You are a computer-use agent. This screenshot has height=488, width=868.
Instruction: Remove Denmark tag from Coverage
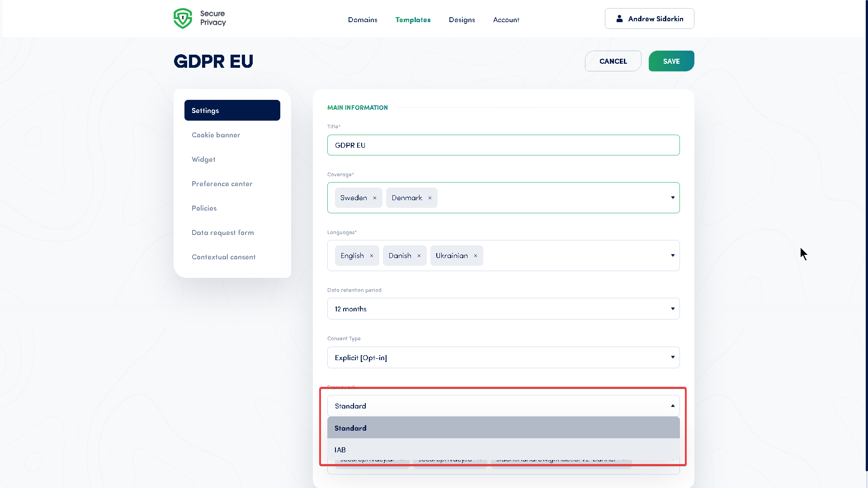(x=430, y=198)
